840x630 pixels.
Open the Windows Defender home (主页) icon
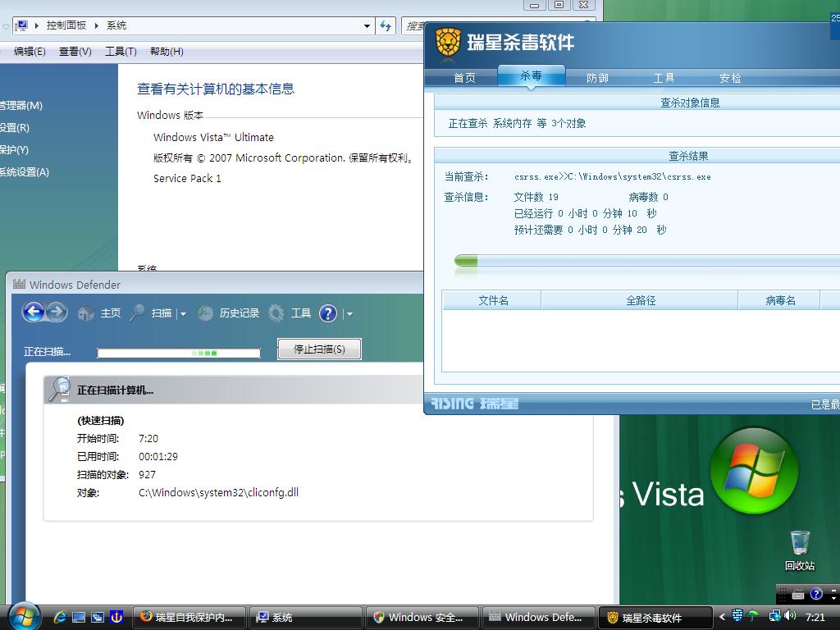[x=85, y=313]
